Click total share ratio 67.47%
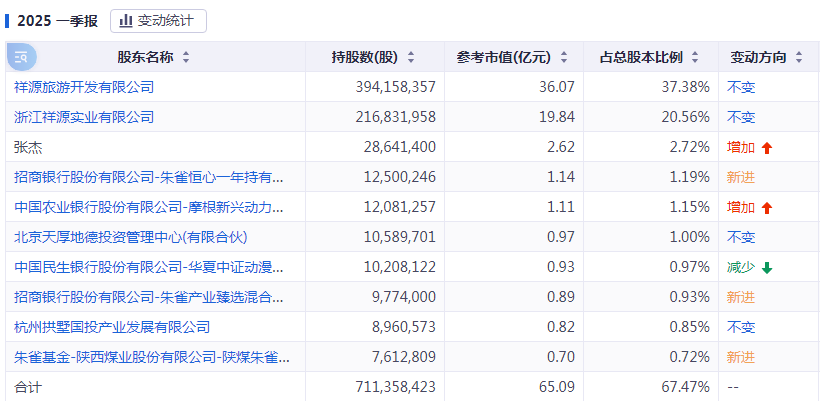This screenshot has width=820, height=401. pos(687,387)
